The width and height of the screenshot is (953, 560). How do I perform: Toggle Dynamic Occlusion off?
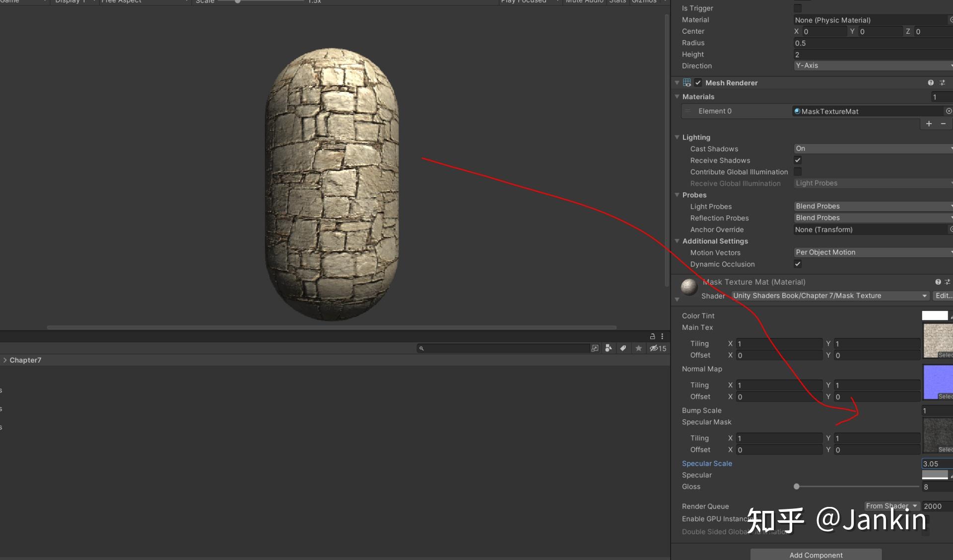click(798, 264)
